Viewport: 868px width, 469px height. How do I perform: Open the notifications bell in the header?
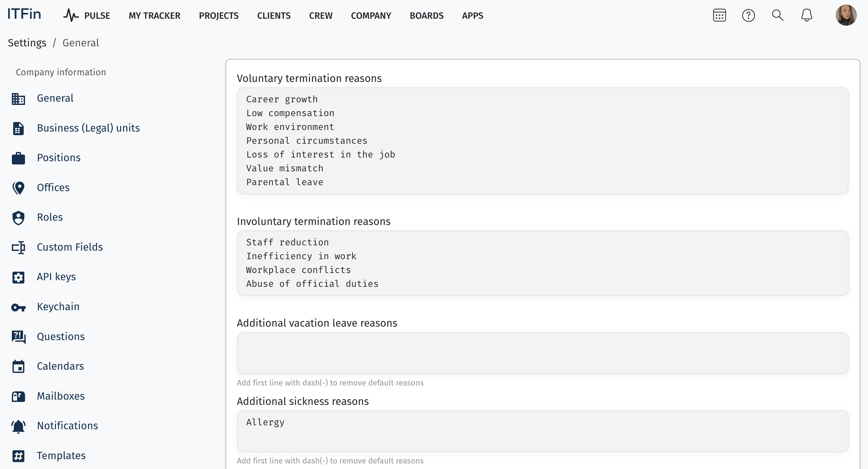[x=807, y=15]
